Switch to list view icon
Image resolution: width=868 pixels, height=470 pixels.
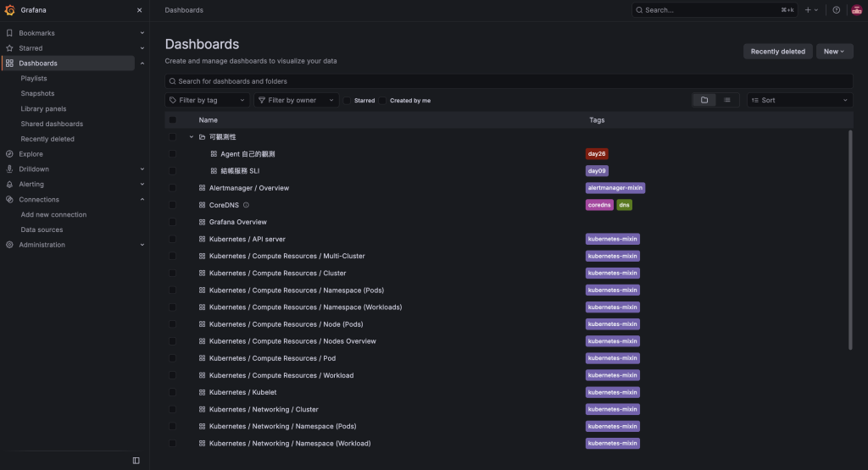coord(726,100)
